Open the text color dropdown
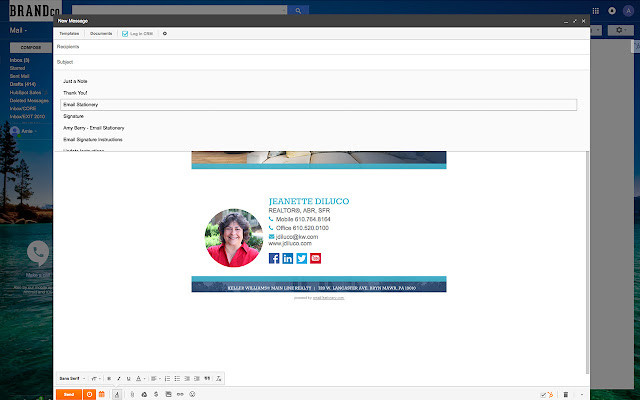 tap(140, 379)
